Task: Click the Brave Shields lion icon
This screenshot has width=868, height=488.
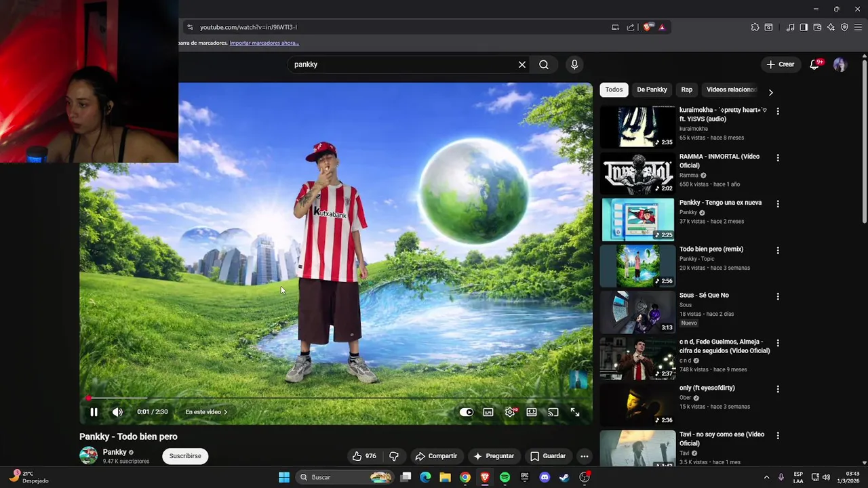Action: tap(647, 27)
